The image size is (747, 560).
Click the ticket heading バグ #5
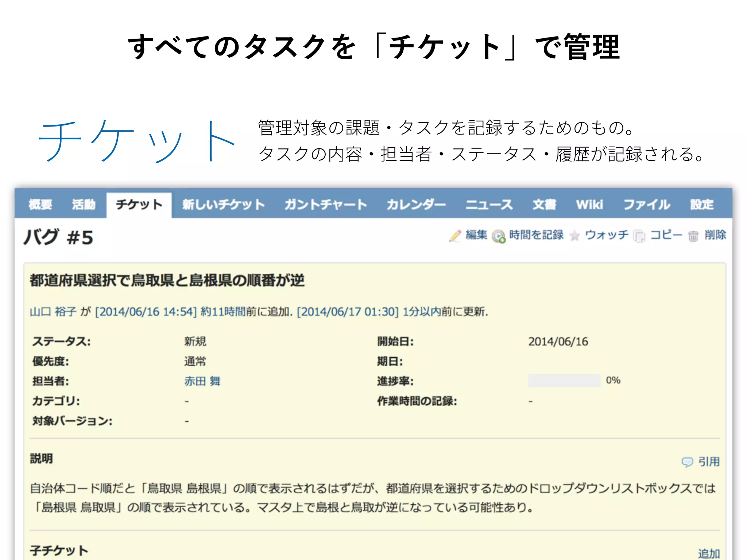[x=58, y=237]
